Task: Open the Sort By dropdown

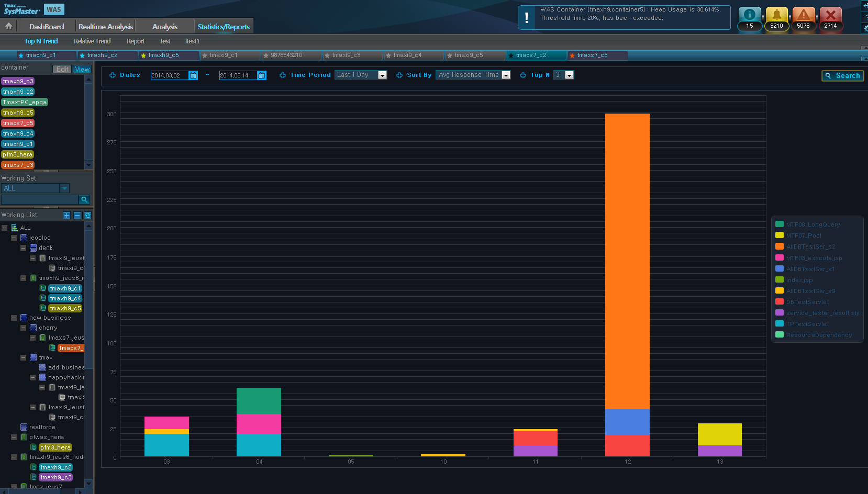Action: tap(473, 75)
